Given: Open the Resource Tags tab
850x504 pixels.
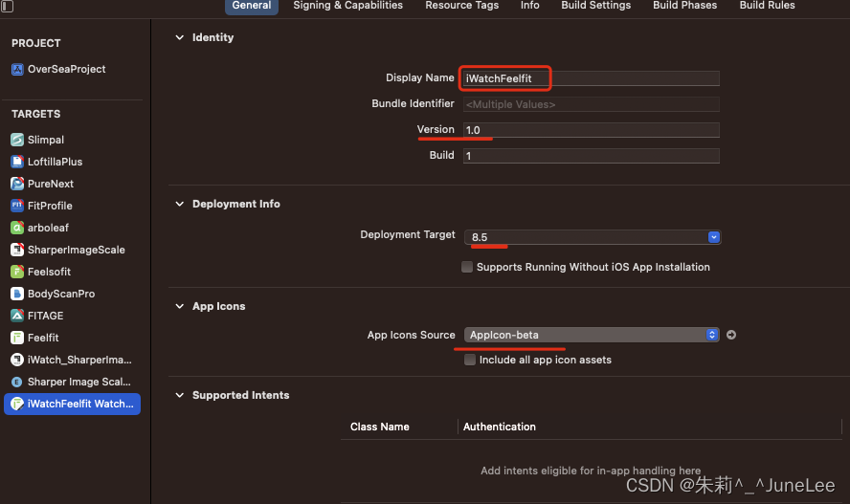Looking at the screenshot, I should coord(462,6).
